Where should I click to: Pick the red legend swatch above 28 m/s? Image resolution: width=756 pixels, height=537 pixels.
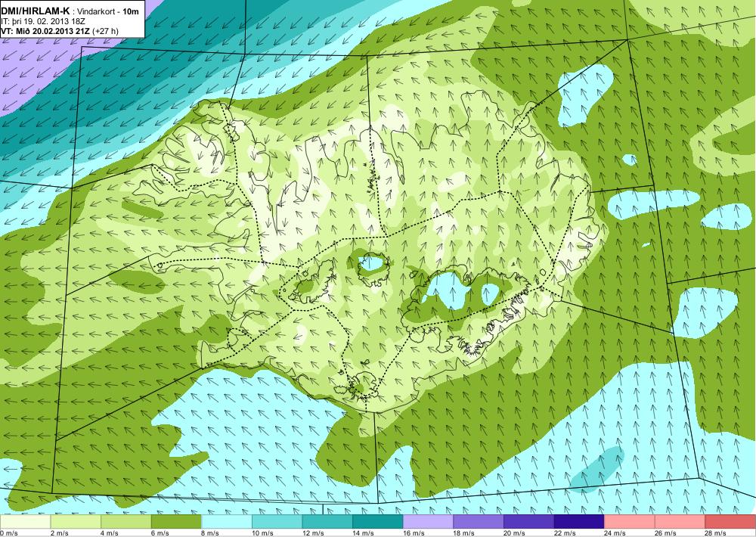point(730,522)
